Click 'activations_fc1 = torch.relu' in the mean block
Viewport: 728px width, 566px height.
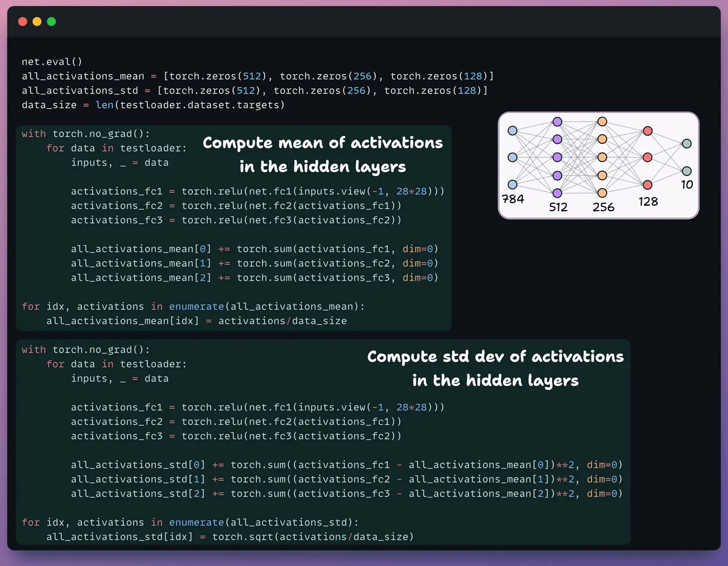pyautogui.click(x=258, y=191)
